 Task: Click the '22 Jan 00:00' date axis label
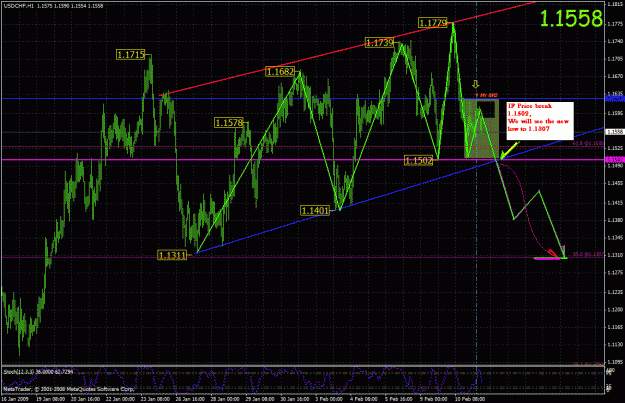120,399
